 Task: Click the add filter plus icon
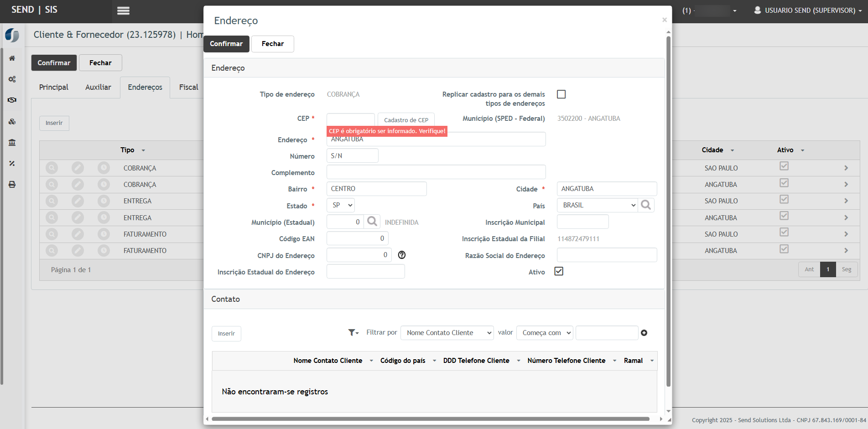(x=644, y=333)
